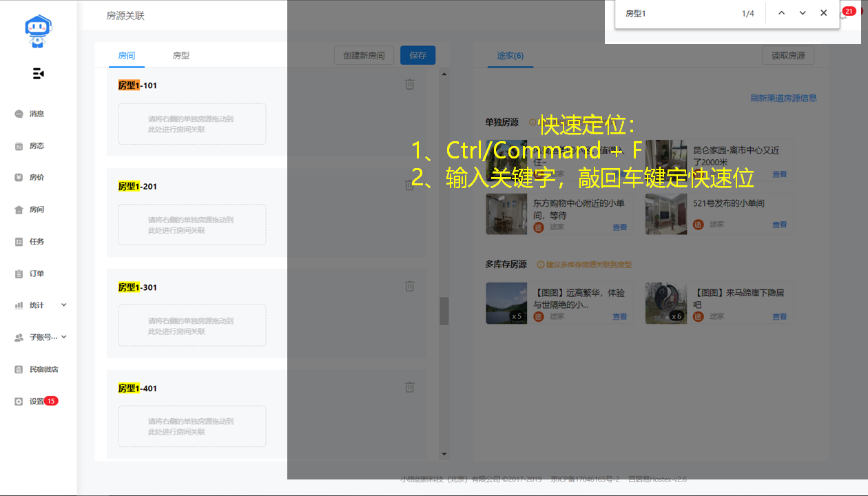The image size is (868, 496).
Task: Click the 房间 house icon
Action: click(19, 210)
